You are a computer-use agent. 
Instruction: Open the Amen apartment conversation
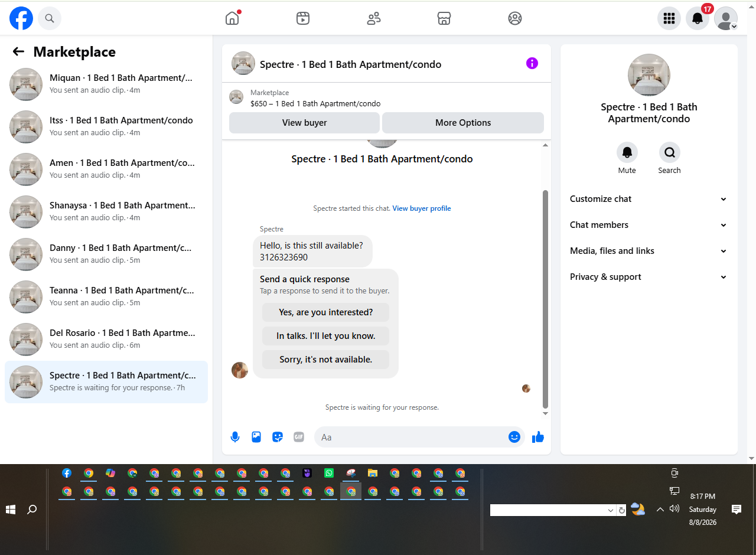pos(106,169)
